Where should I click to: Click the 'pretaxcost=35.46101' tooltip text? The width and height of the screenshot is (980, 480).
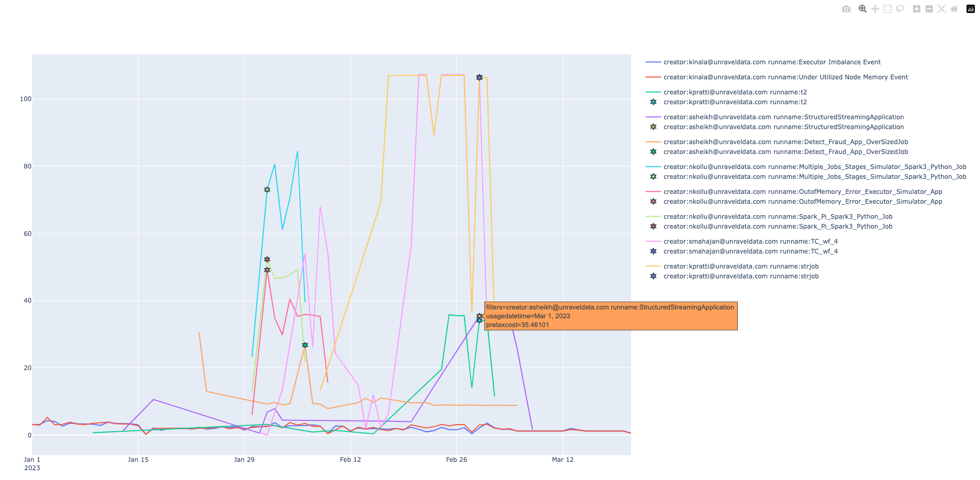click(x=517, y=325)
